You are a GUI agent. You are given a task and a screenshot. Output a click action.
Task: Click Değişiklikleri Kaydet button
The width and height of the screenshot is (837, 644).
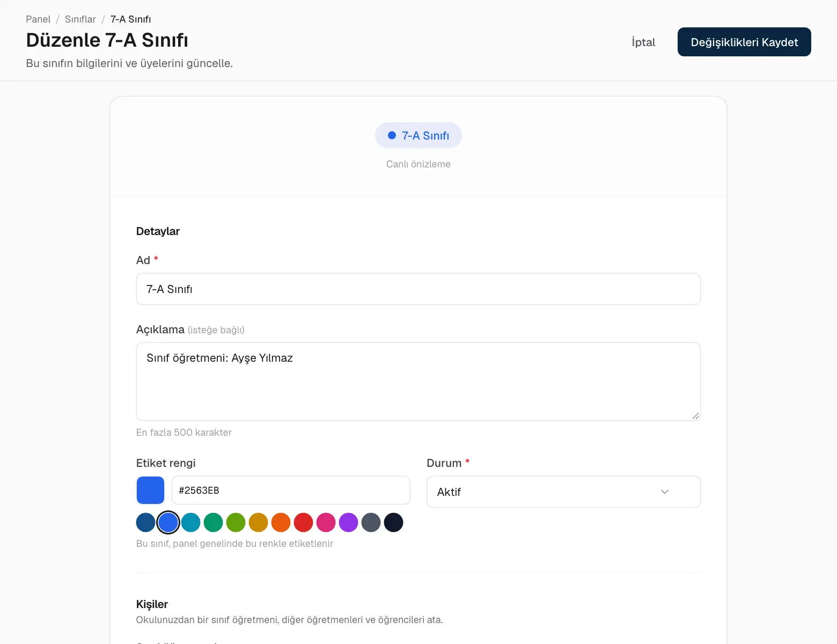(x=744, y=42)
